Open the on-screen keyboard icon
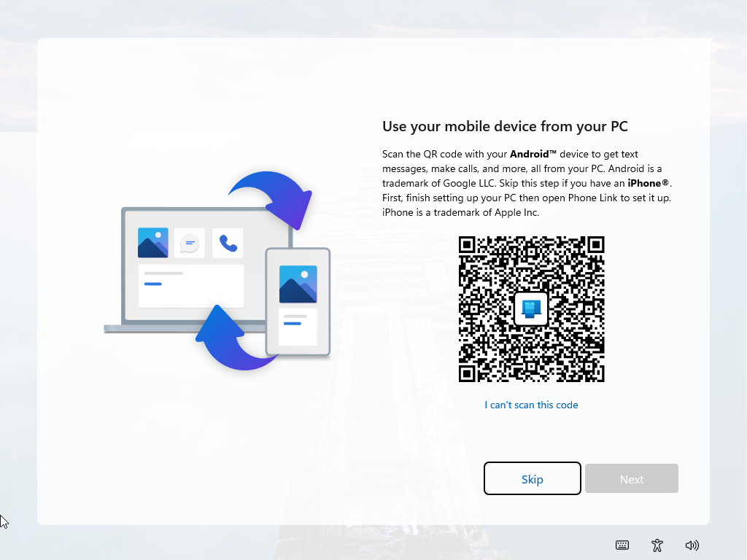This screenshot has width=747, height=560. (x=622, y=545)
